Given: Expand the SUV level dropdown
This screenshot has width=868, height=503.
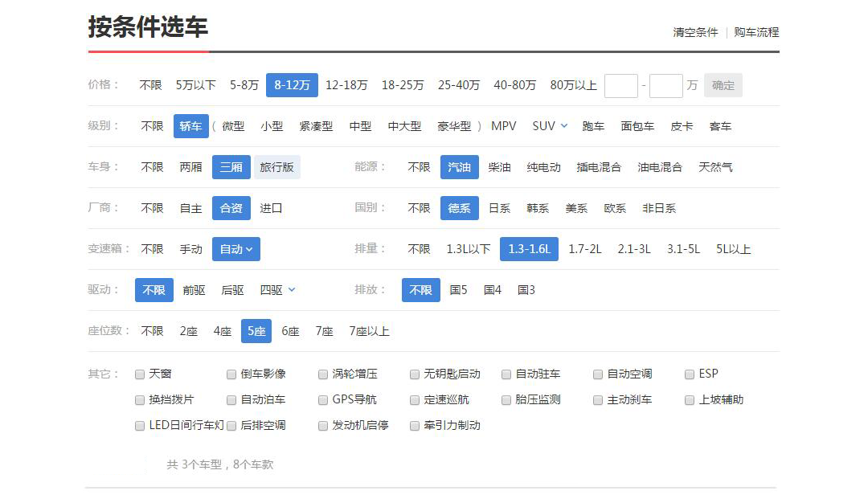Looking at the screenshot, I should click(550, 126).
